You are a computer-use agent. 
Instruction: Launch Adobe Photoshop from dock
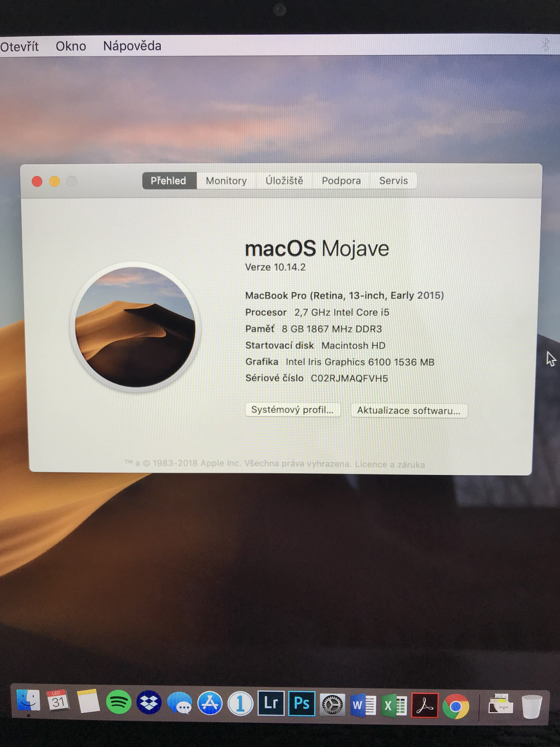click(301, 704)
